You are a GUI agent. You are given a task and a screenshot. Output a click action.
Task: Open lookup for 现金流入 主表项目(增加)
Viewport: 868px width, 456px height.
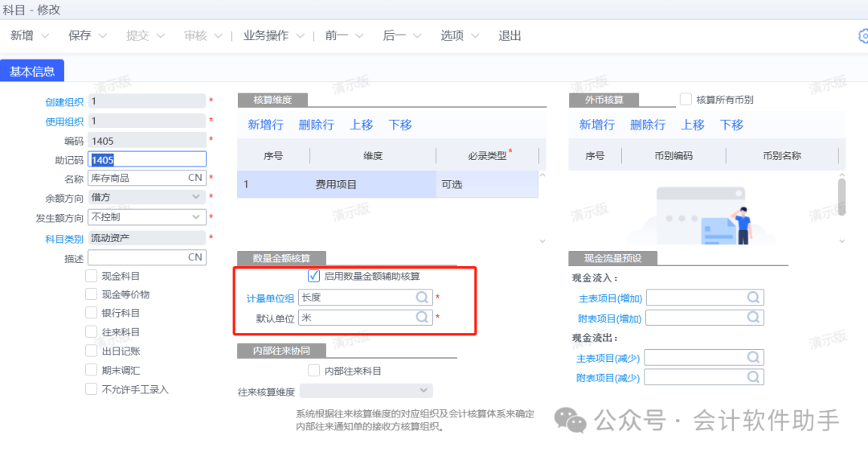753,298
